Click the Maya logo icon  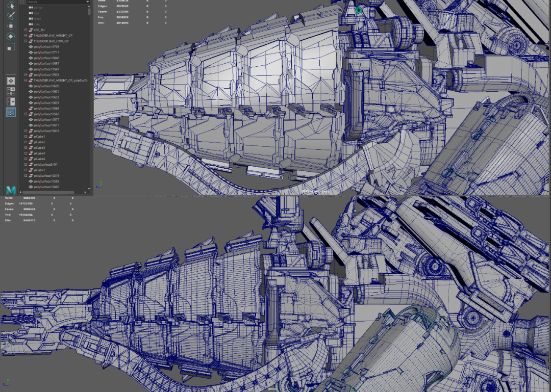click(11, 190)
